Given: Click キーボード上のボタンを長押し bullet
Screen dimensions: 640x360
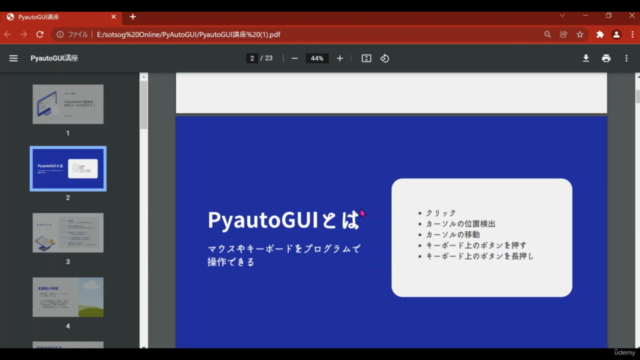Looking at the screenshot, I should pyautogui.click(x=480, y=256).
